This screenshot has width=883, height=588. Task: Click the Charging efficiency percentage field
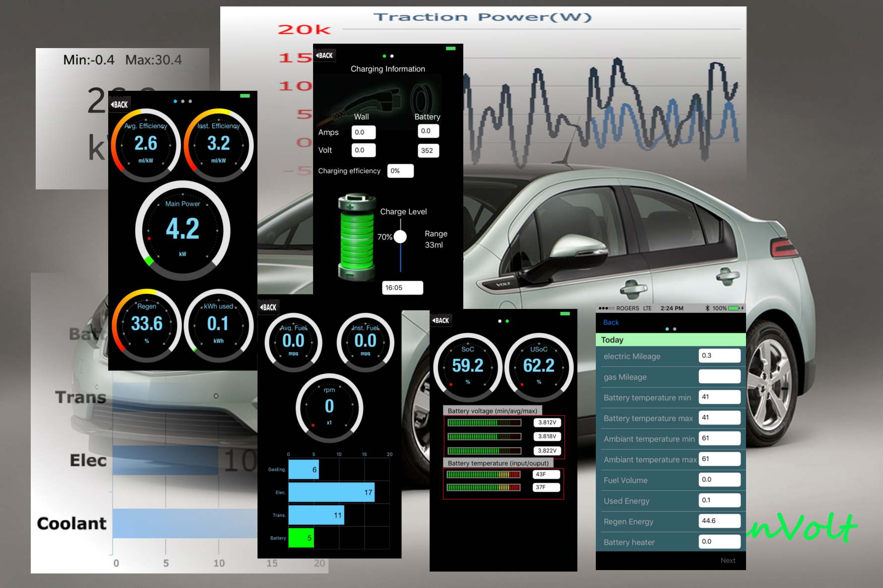400,171
